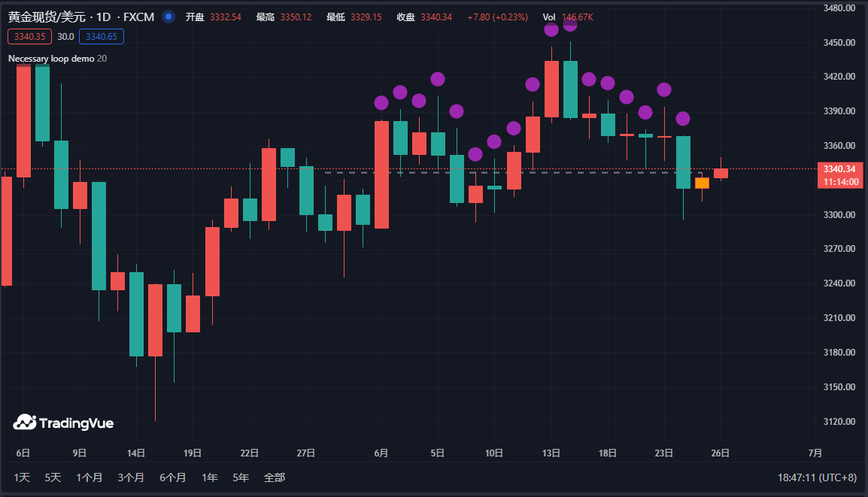Select the 3个月 time range
The image size is (868, 497).
click(131, 477)
